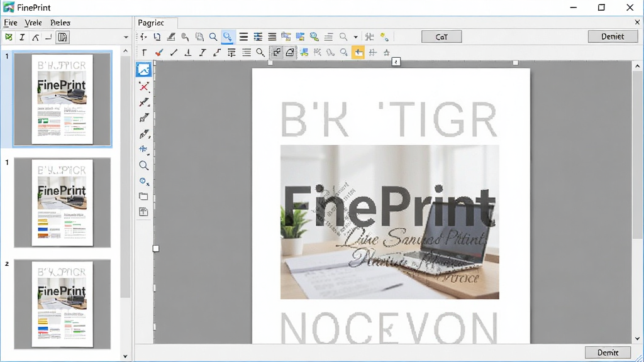Click the grid hash icon in second toolbar
This screenshot has width=644, height=362.
[x=372, y=53]
